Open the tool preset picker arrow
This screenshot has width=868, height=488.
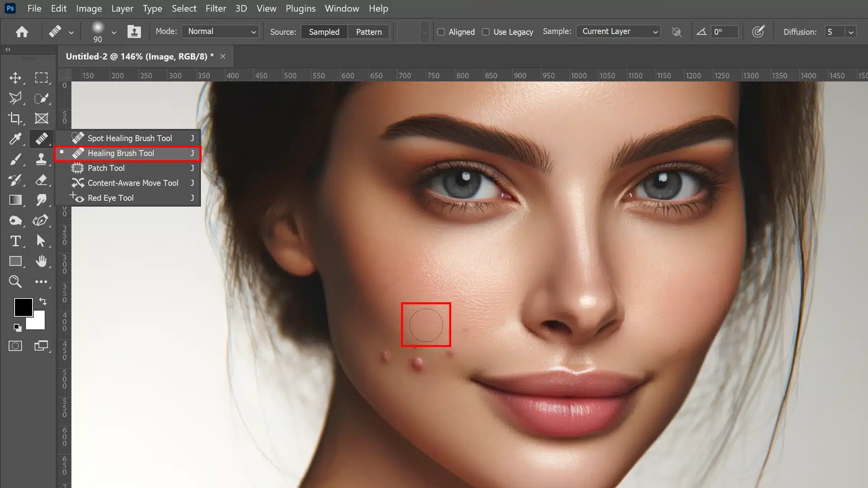[71, 32]
